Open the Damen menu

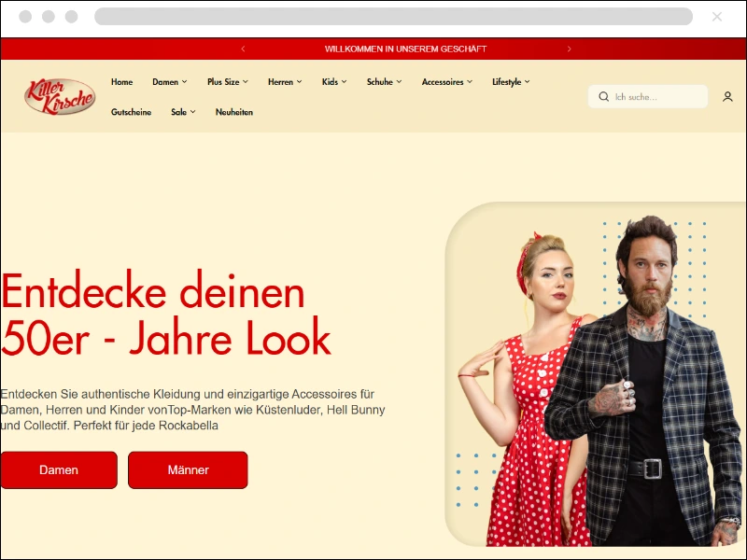point(165,82)
